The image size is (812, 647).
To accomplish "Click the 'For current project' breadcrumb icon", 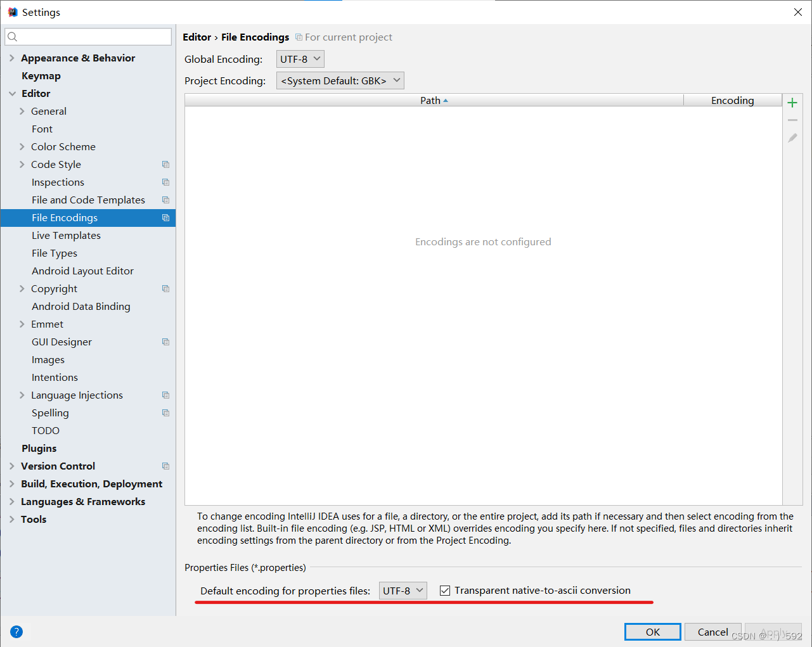I will [x=299, y=37].
